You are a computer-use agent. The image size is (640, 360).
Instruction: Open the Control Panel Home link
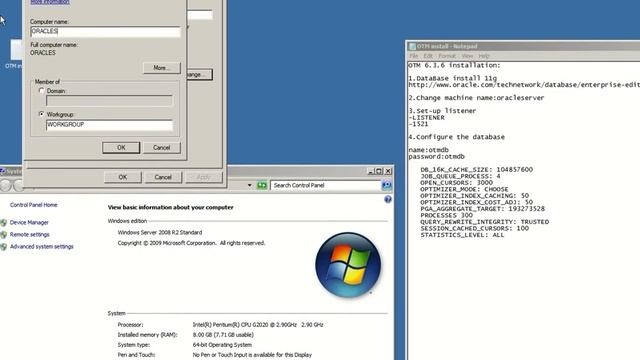pyautogui.click(x=33, y=205)
